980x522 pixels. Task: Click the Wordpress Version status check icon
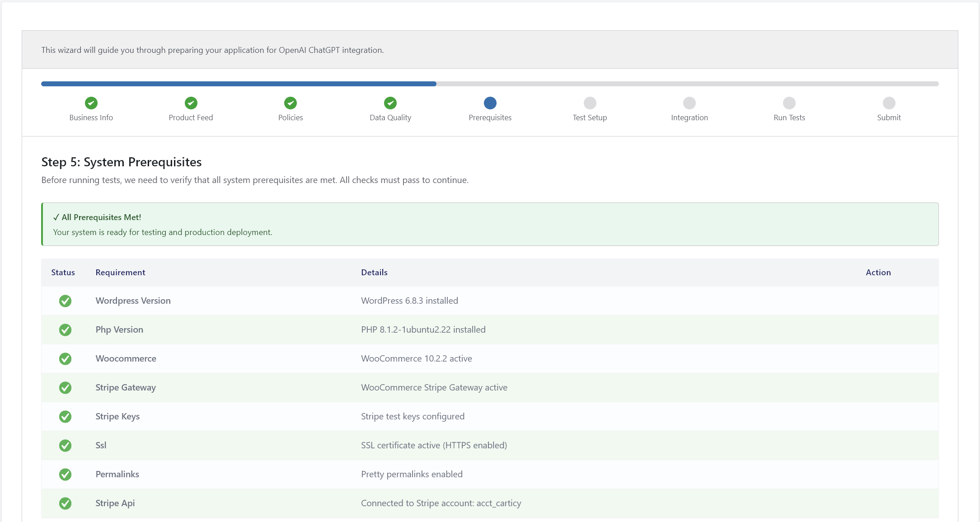(x=66, y=301)
